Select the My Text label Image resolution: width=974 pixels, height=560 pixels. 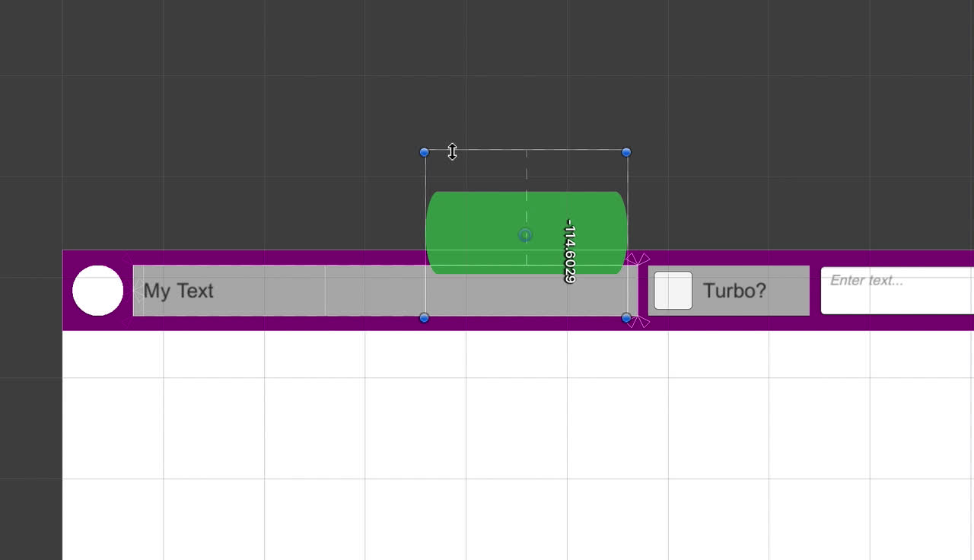[179, 291]
